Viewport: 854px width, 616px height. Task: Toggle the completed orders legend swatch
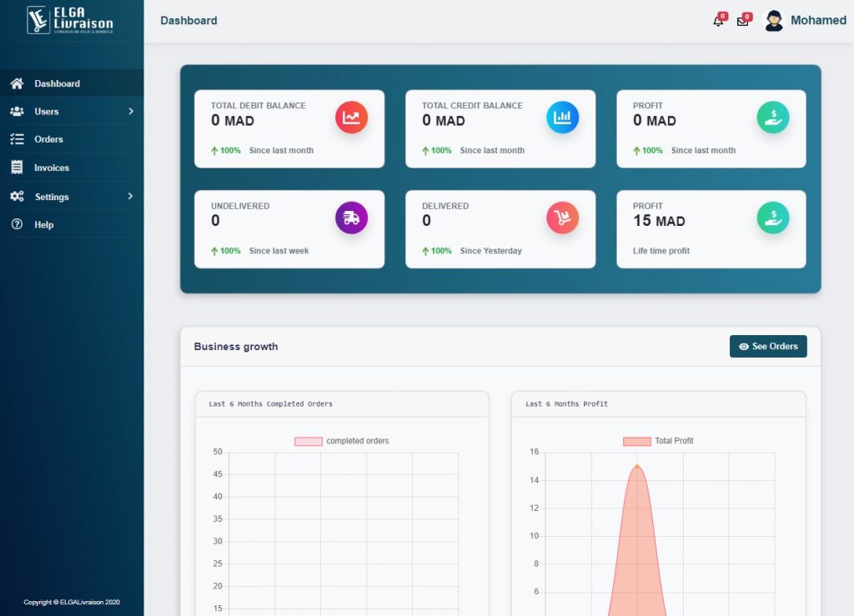[x=309, y=441]
